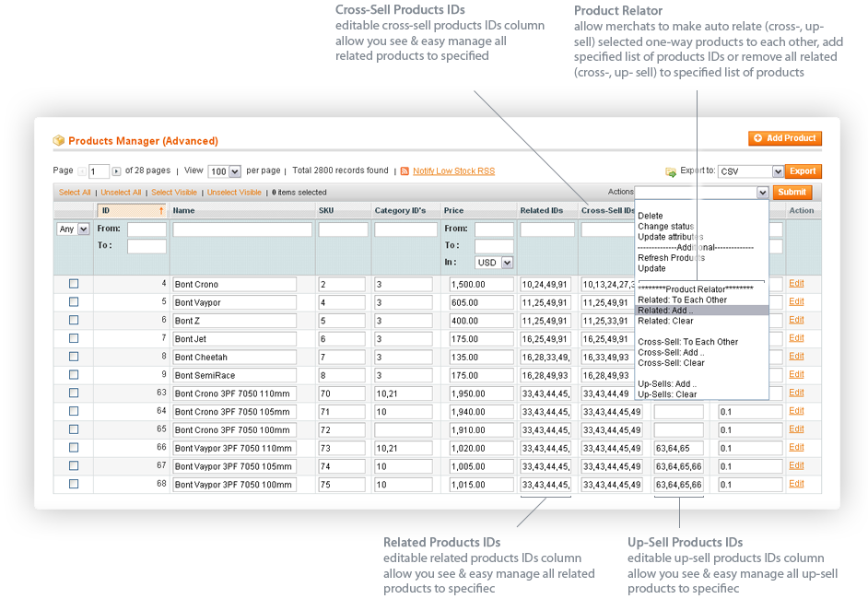The height and width of the screenshot is (599, 868).
Task: Click Select Visible link
Action: pyautogui.click(x=174, y=193)
